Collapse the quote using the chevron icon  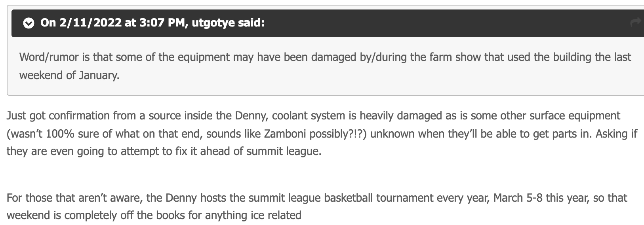(28, 23)
